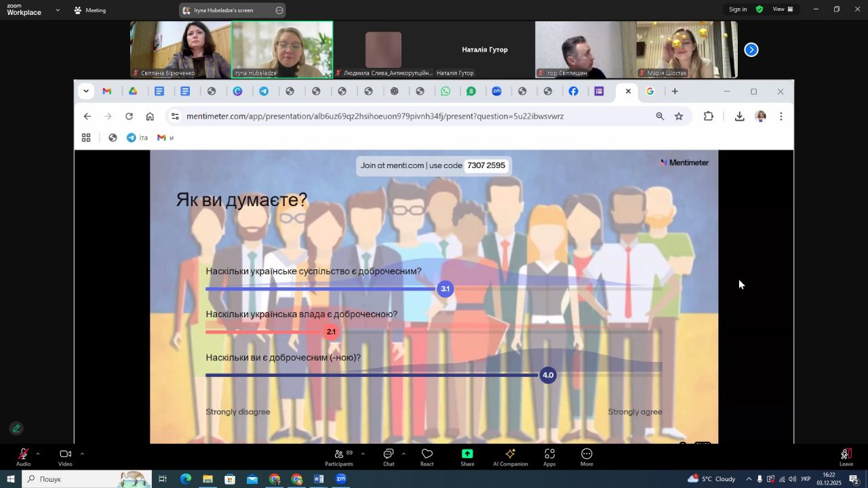
Task: Unmute the microphone with Audio button
Action: point(23,455)
